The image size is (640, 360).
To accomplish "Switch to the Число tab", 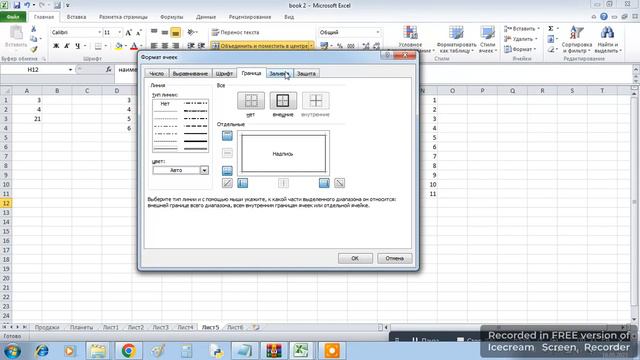I will click(x=156, y=73).
